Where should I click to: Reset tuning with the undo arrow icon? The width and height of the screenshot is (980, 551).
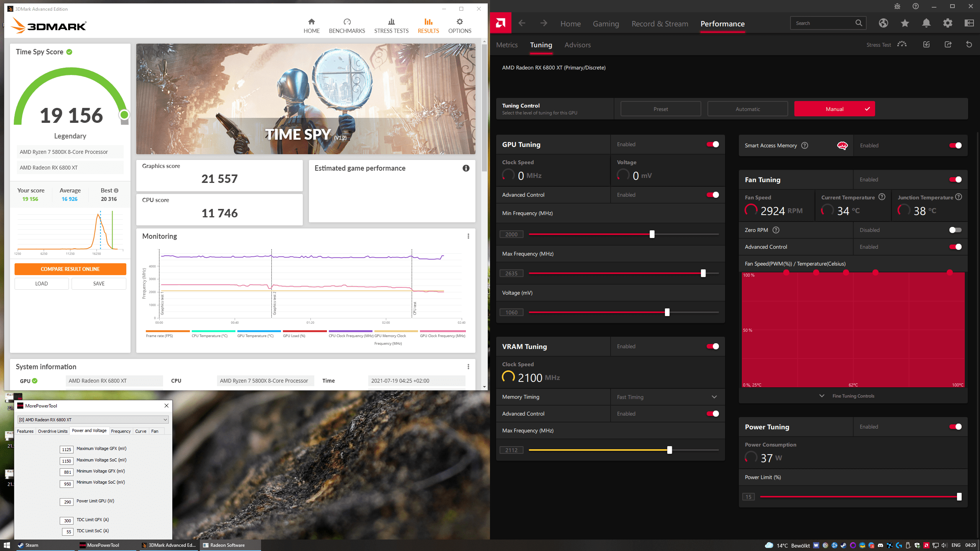click(969, 45)
